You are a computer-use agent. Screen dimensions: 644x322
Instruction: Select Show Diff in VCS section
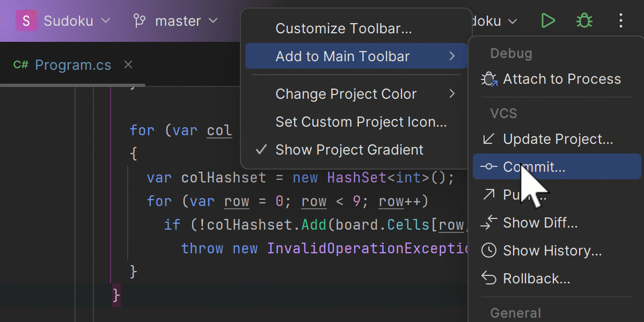click(x=540, y=223)
